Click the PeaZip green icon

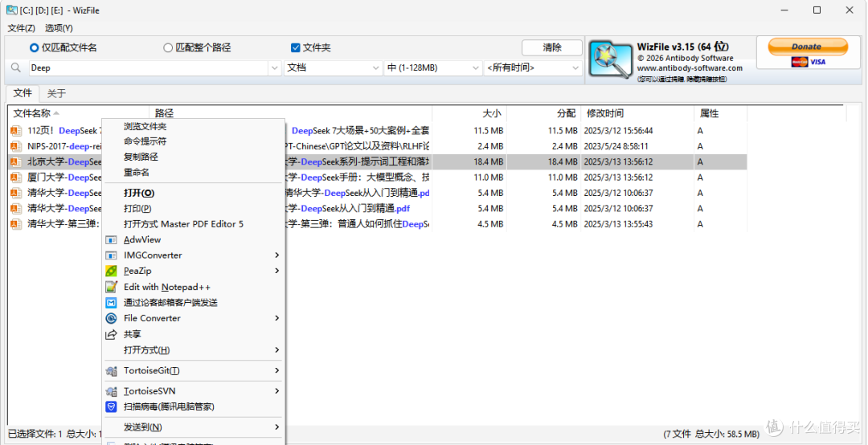[111, 271]
